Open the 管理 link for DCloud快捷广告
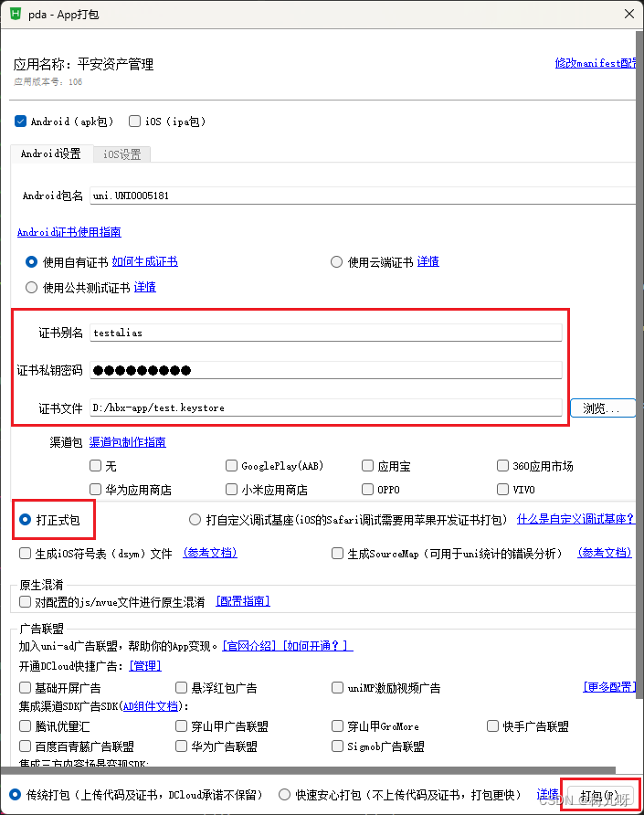This screenshot has width=644, height=815. (145, 666)
